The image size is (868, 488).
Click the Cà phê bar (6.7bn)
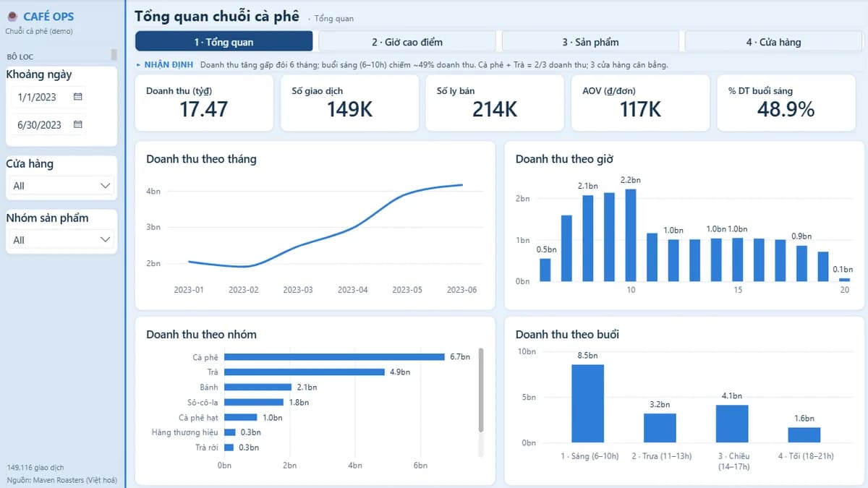(334, 356)
